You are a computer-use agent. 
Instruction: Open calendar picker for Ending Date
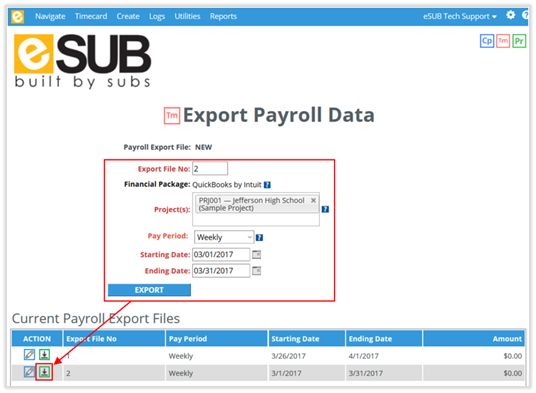256,271
